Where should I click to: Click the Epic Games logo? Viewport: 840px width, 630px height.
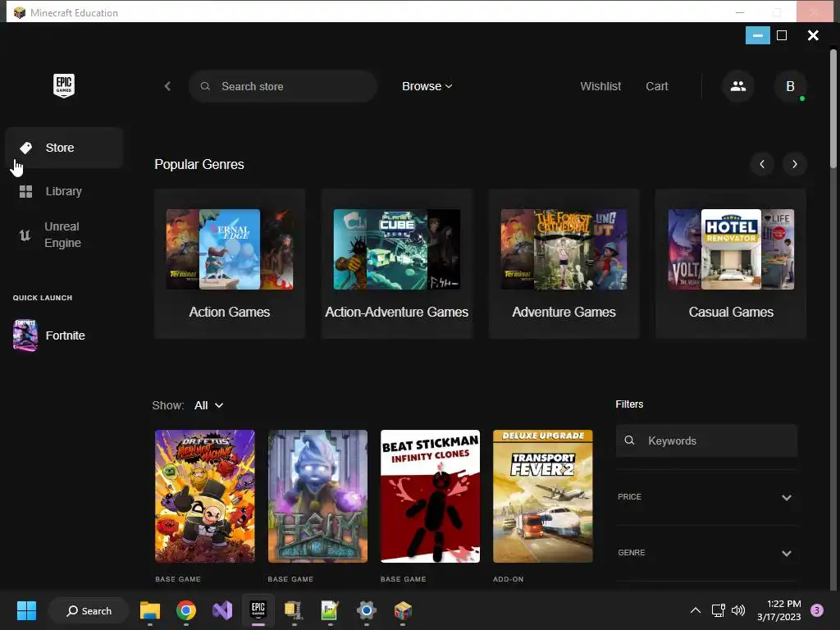tap(64, 85)
